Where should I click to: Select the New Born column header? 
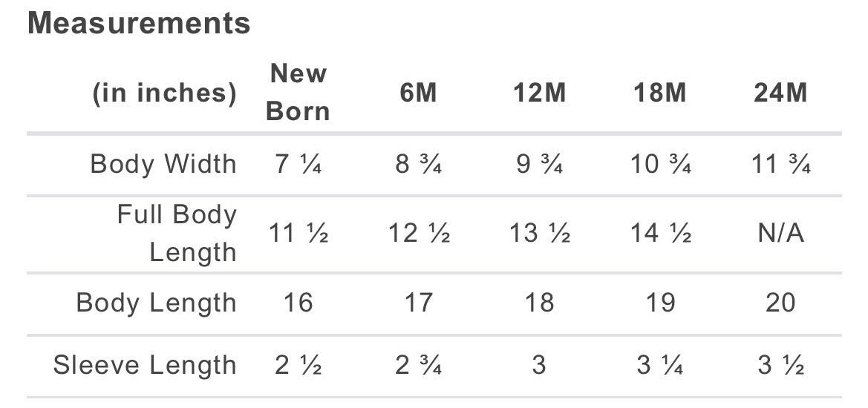point(298,92)
